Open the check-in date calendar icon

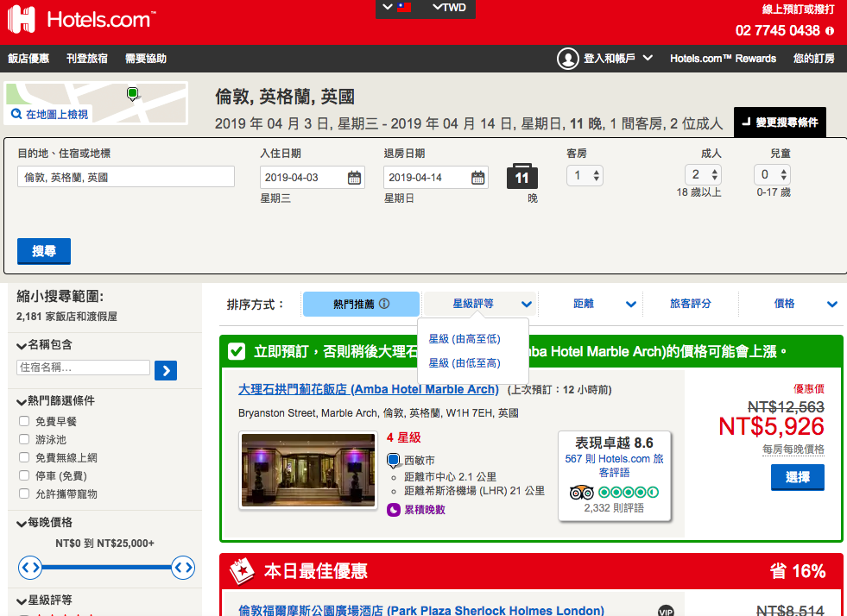point(354,177)
